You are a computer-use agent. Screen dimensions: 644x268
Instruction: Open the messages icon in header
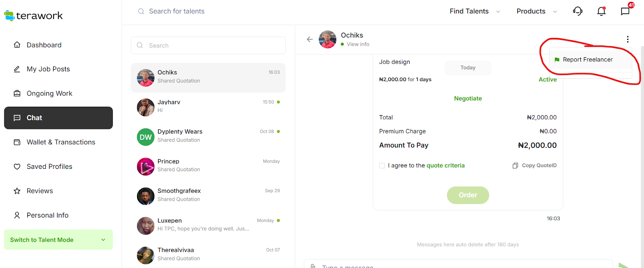pos(625,11)
